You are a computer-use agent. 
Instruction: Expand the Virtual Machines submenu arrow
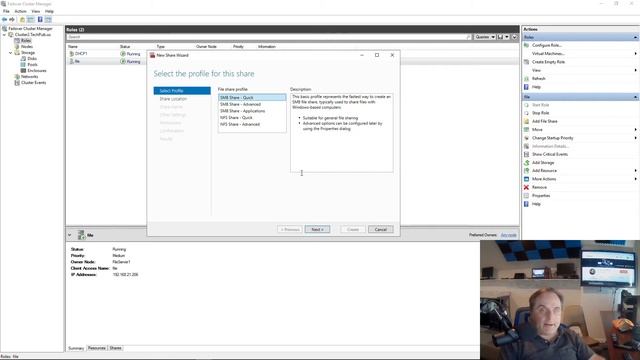tap(636, 53)
